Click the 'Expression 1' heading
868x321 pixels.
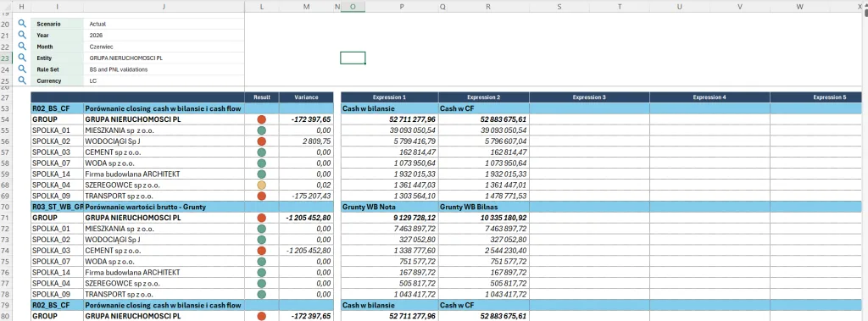coord(390,97)
